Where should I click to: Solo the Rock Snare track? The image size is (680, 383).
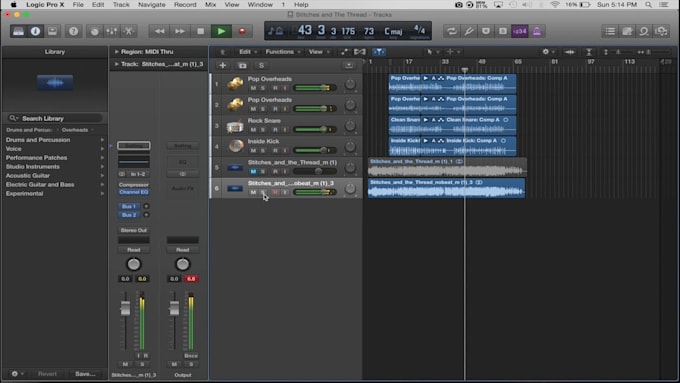(x=263, y=130)
